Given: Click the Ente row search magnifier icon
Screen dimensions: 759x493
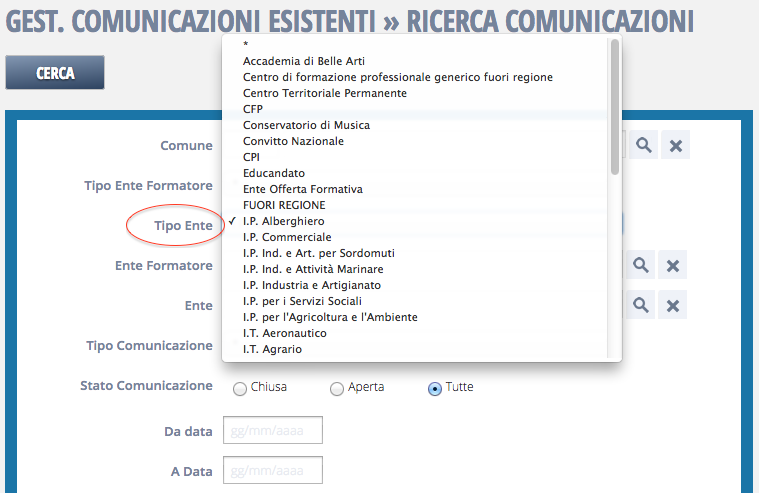Looking at the screenshot, I should 641,305.
